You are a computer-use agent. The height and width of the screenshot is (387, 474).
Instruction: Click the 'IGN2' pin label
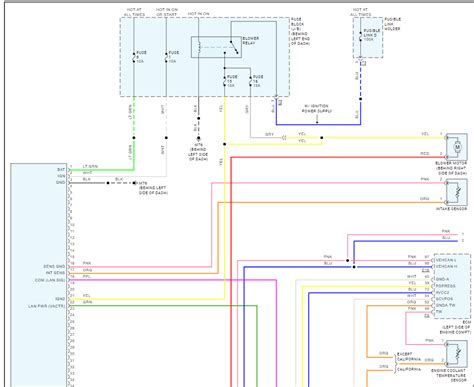coord(60,299)
